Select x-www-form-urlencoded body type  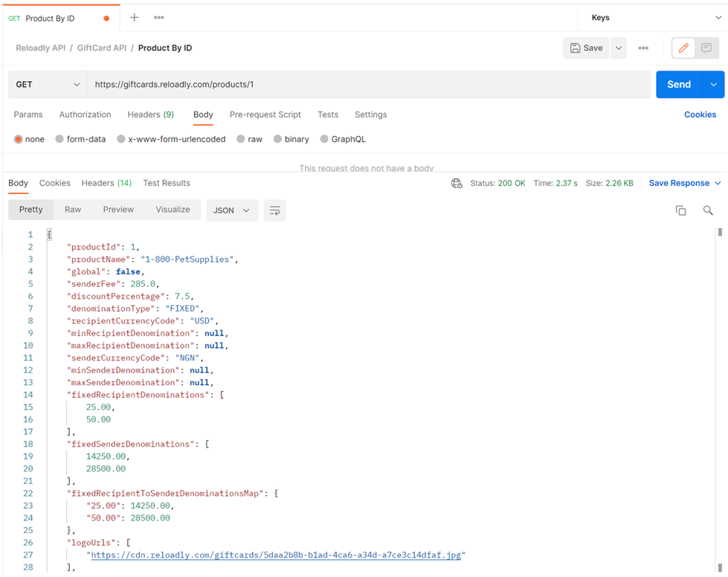[171, 139]
